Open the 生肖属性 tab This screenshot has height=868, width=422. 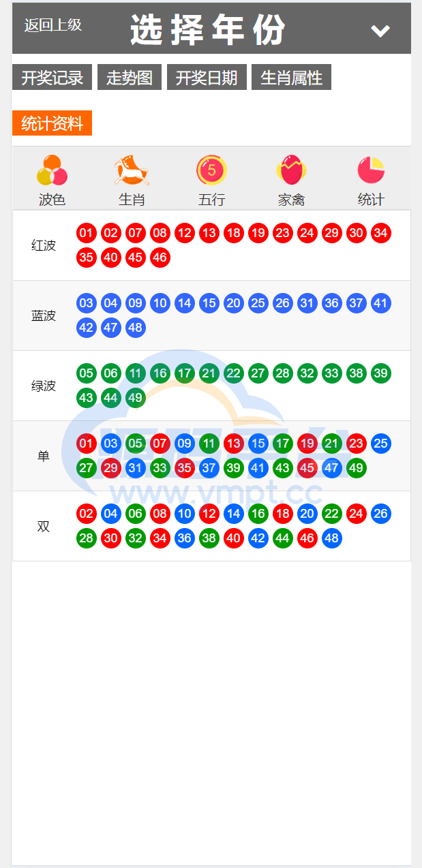(291, 77)
